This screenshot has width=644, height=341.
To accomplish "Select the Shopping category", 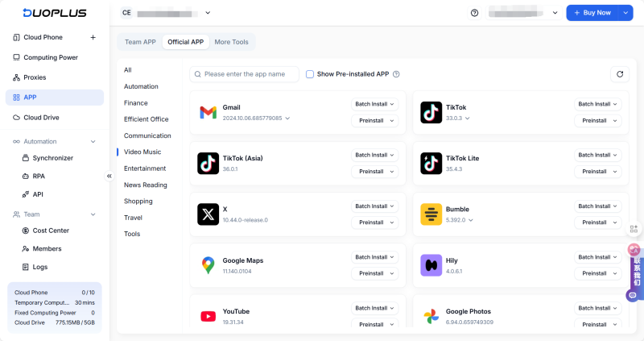I will 138,202.
